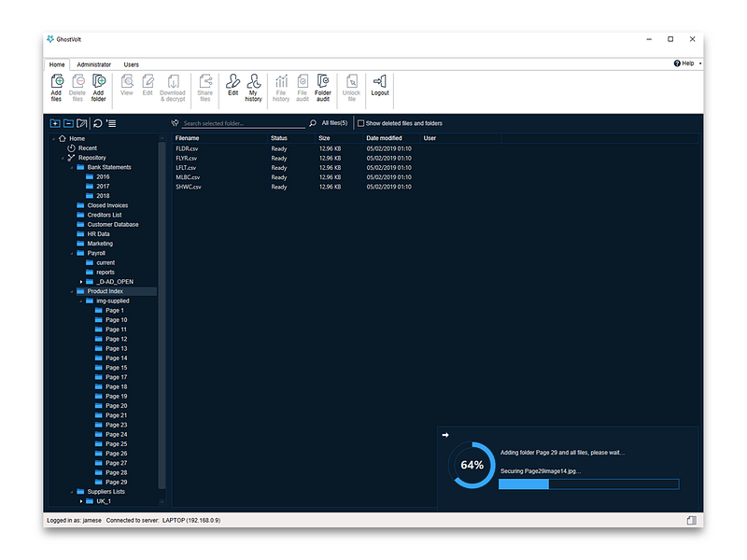
Task: Click the greyed Edit icon beside View
Action: 148,86
